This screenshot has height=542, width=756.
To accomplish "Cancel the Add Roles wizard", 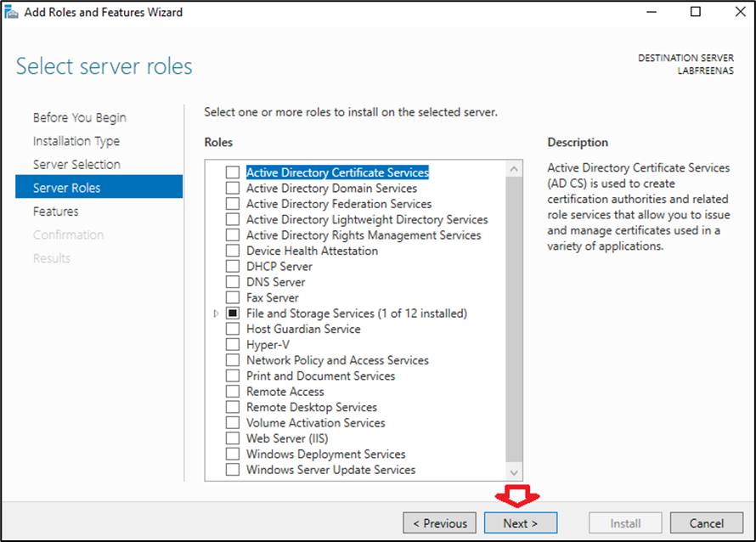I will point(706,523).
